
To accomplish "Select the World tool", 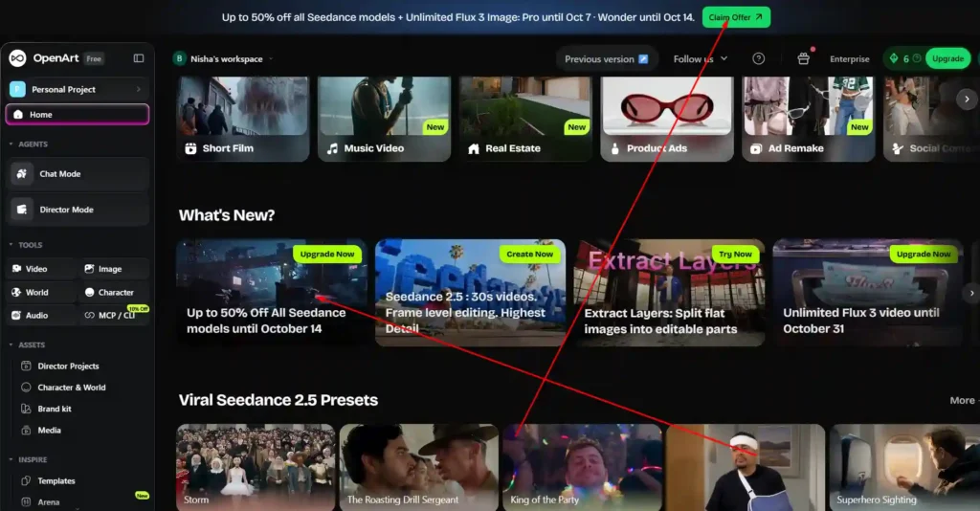I will (42, 292).
